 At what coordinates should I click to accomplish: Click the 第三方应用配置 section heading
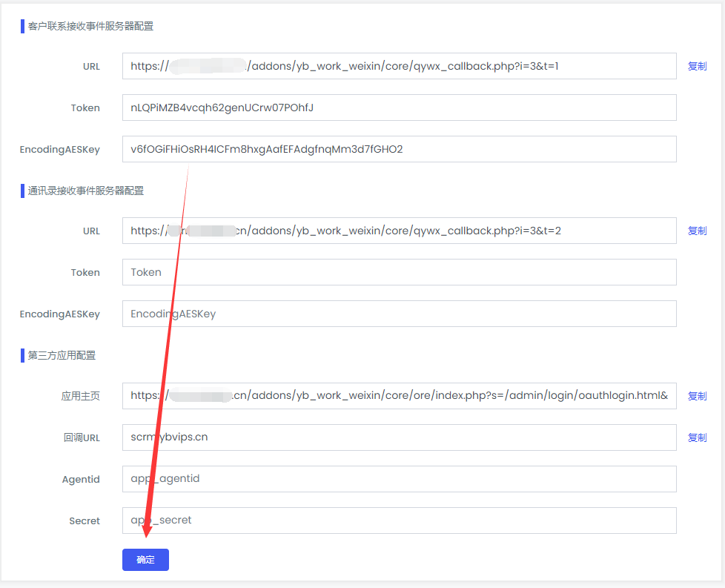click(62, 356)
